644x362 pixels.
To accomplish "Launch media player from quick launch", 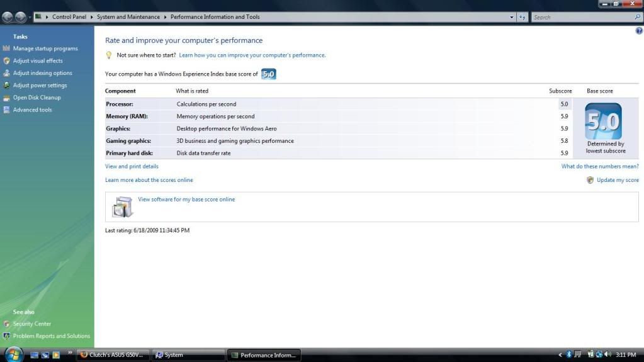I will click(x=56, y=354).
